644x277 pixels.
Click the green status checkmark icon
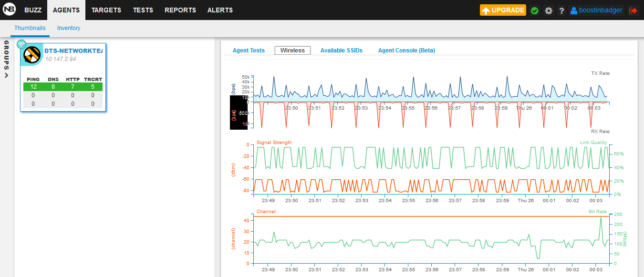(535, 10)
